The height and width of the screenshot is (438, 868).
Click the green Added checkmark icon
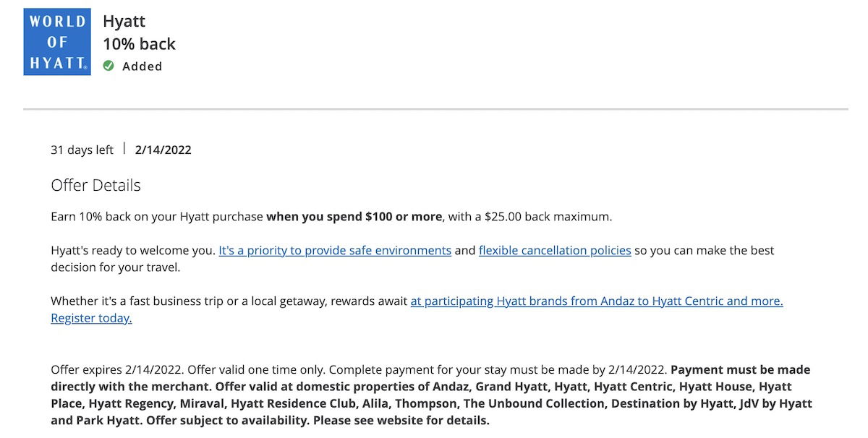point(109,66)
